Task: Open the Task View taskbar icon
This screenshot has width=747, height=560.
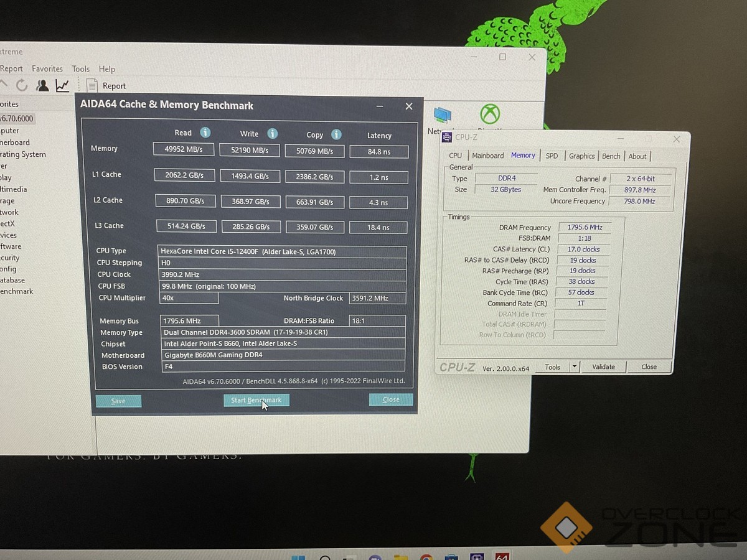Action: coord(350,556)
